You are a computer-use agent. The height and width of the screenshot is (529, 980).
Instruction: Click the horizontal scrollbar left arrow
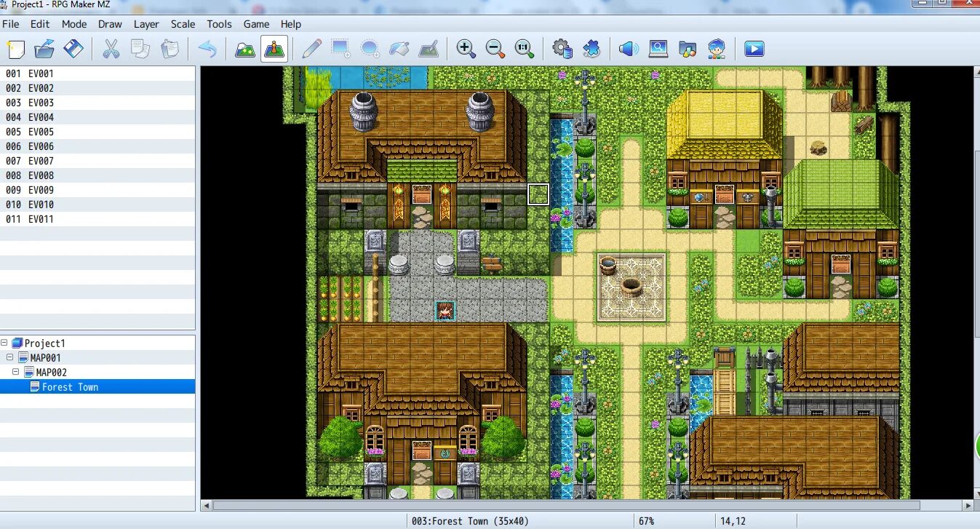point(207,505)
